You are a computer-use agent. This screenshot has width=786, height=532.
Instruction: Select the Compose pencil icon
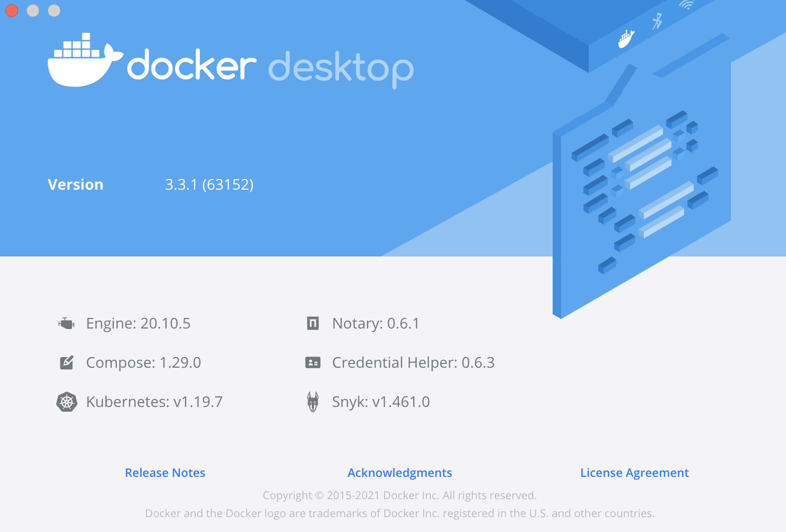pyautogui.click(x=66, y=362)
